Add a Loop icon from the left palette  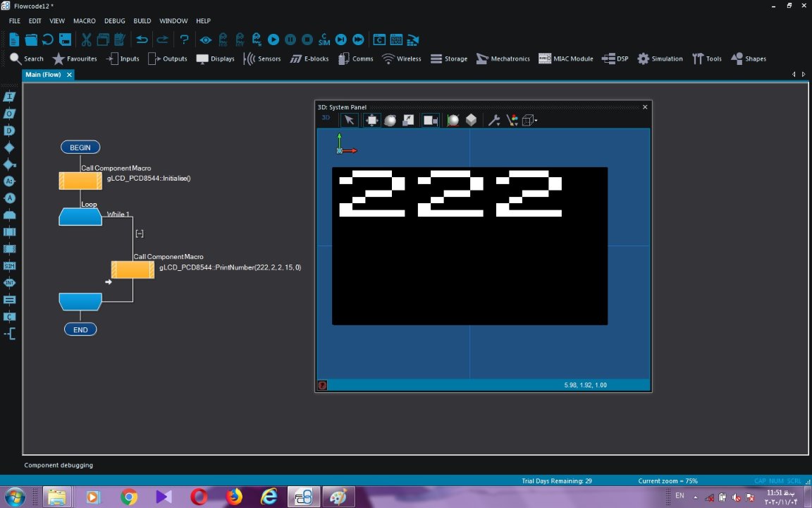pyautogui.click(x=9, y=215)
